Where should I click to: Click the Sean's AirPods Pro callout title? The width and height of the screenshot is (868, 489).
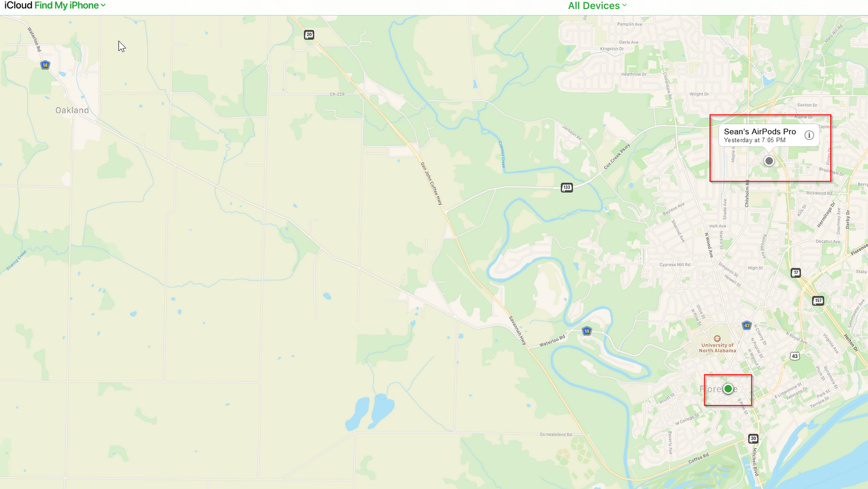[760, 132]
